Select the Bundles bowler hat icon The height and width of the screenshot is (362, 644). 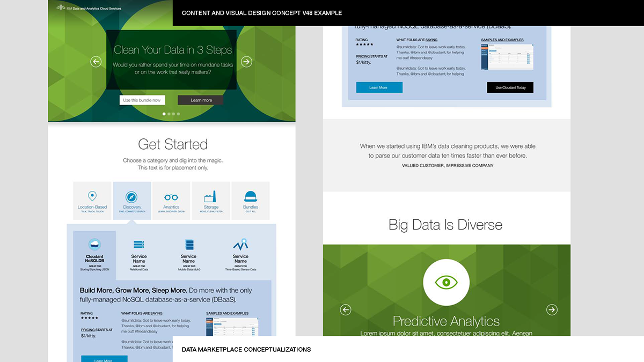(x=251, y=197)
